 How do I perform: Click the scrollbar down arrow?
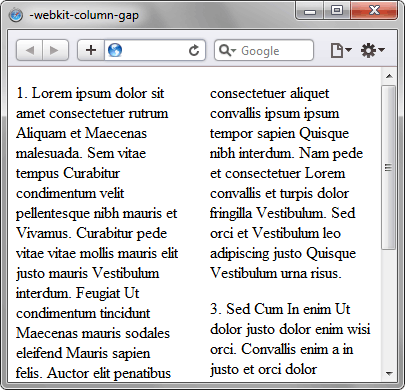(389, 373)
